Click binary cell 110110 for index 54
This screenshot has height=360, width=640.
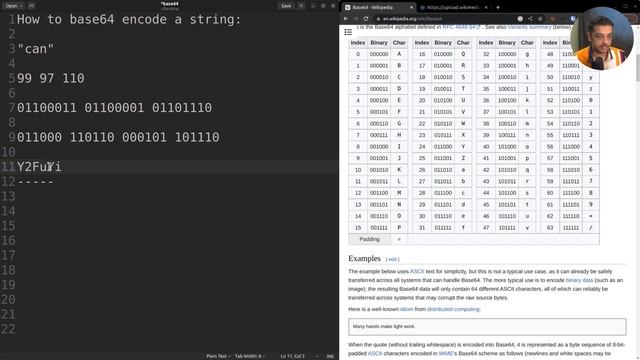tap(571, 123)
